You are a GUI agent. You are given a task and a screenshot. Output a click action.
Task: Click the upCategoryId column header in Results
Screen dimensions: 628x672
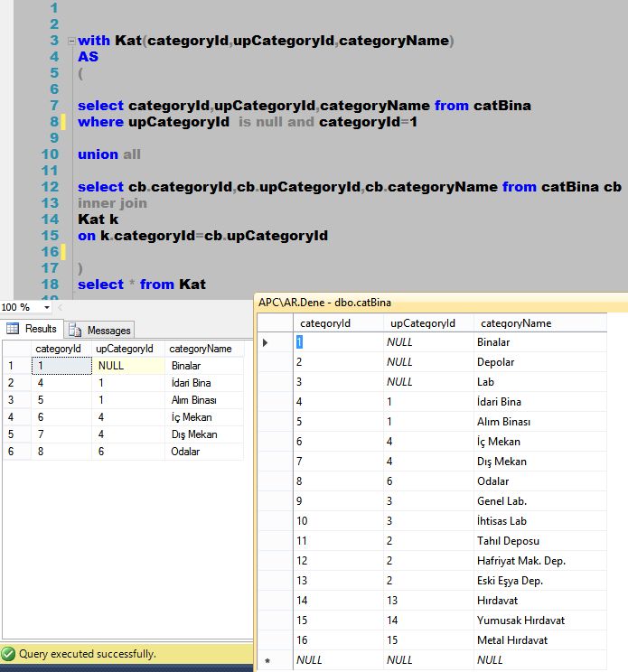[128, 349]
